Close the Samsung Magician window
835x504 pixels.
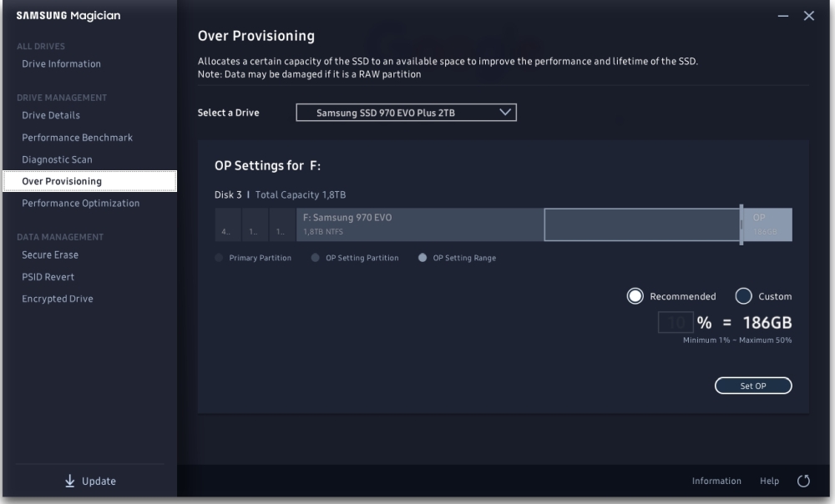coord(808,17)
